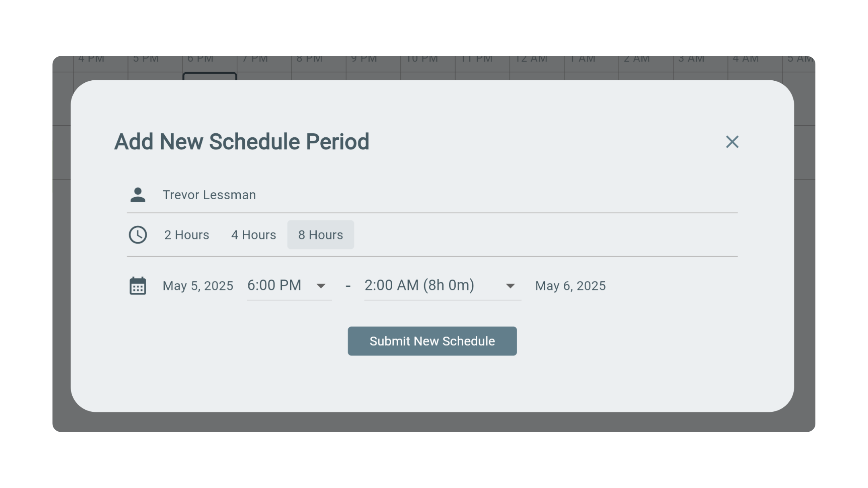Image resolution: width=868 pixels, height=488 pixels.
Task: Click the Trevor Lessman name field
Action: coord(432,195)
